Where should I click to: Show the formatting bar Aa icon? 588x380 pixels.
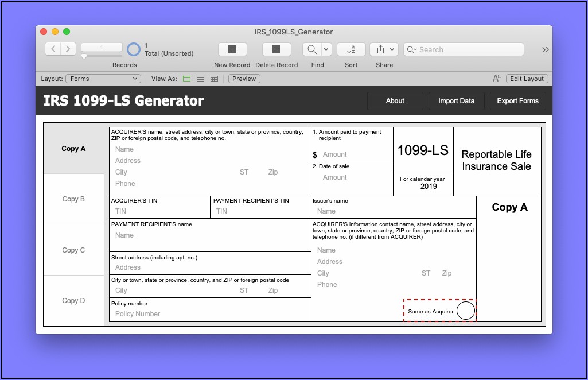click(497, 79)
